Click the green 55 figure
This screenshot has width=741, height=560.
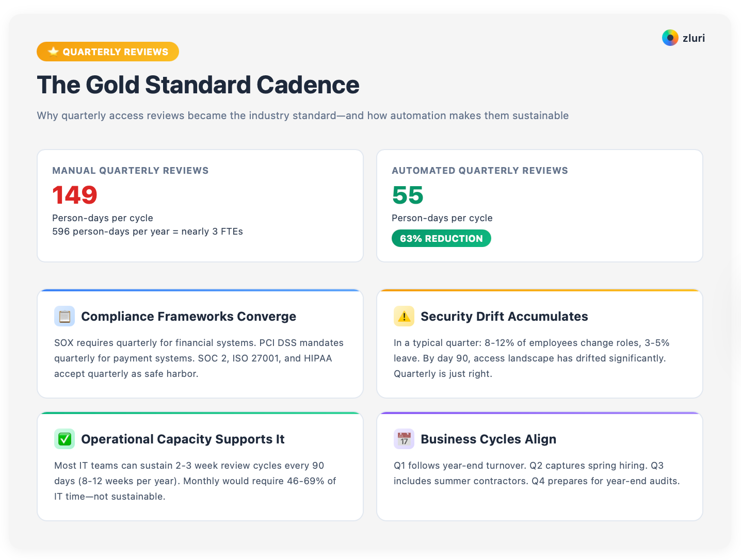[408, 195]
